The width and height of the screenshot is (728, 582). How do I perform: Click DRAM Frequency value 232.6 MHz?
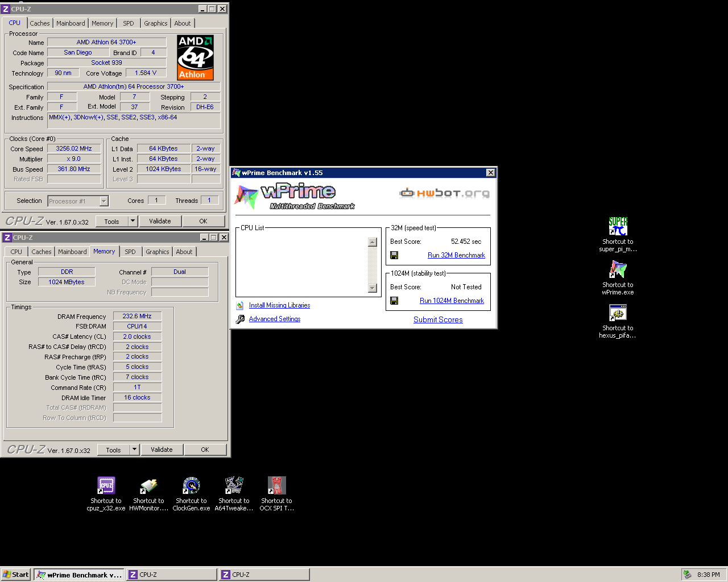137,316
